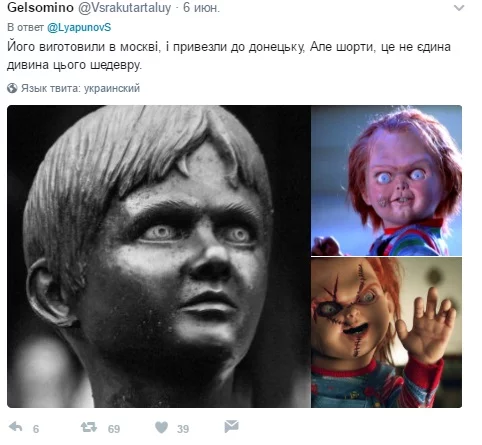Open the top red-haired doll image

pyautogui.click(x=387, y=180)
